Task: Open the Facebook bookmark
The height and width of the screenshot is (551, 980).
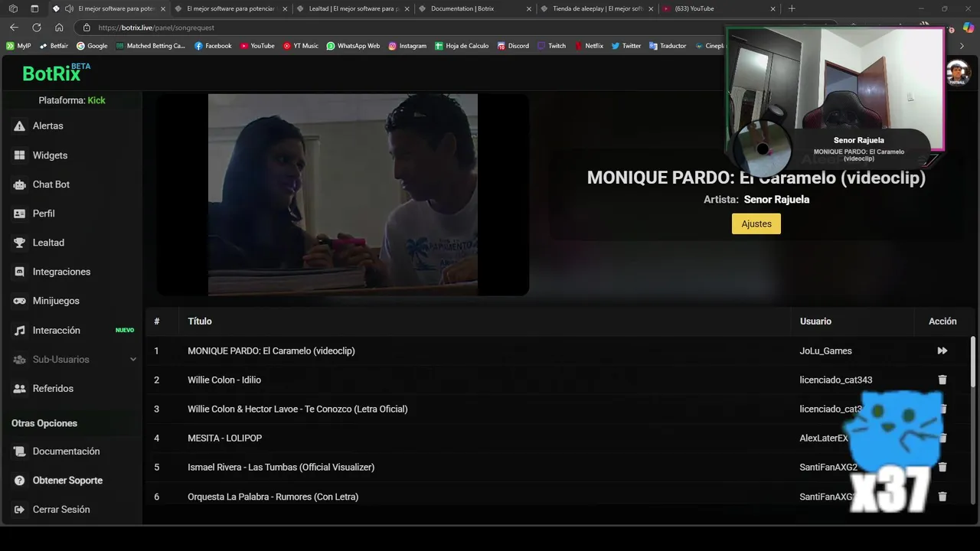Action: click(213, 46)
